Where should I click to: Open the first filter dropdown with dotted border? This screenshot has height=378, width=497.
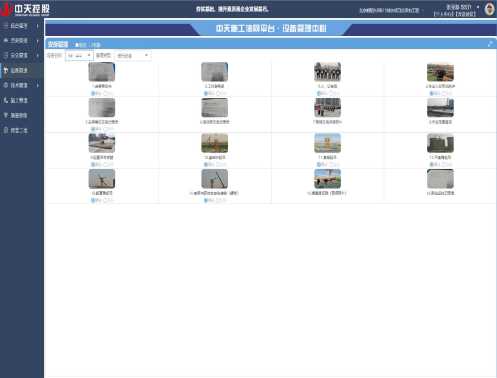[x=79, y=56]
